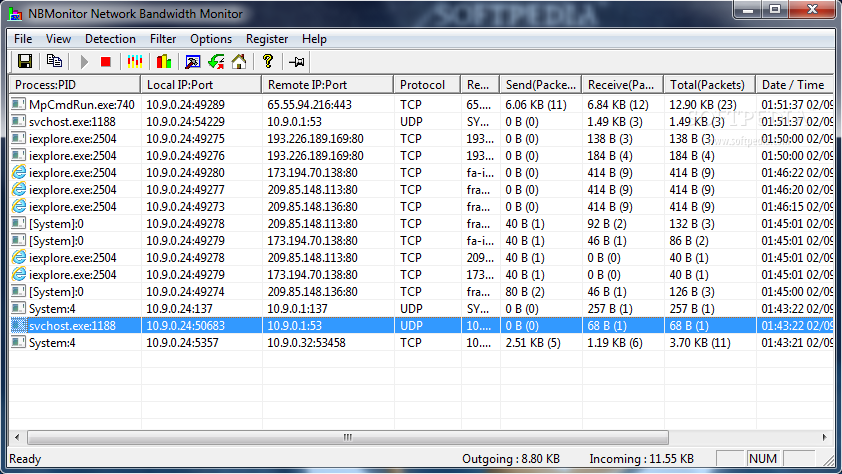Click the Outgoing : 8.80 KB status text
842x474 pixels.
pyautogui.click(x=511, y=459)
